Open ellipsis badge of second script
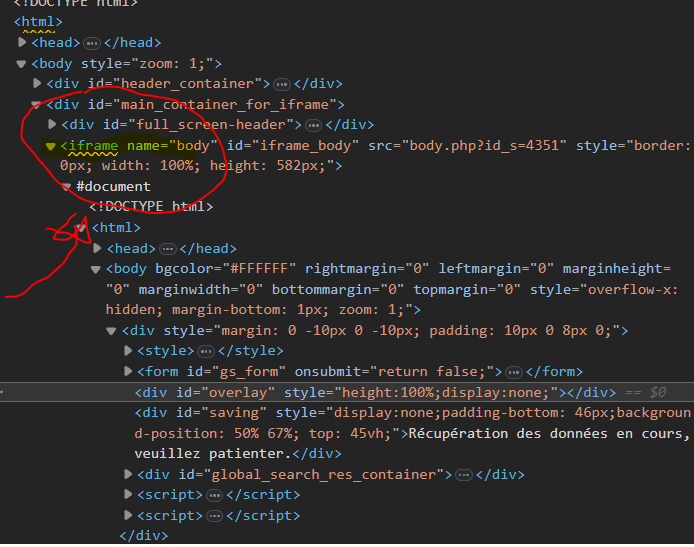 point(215,516)
